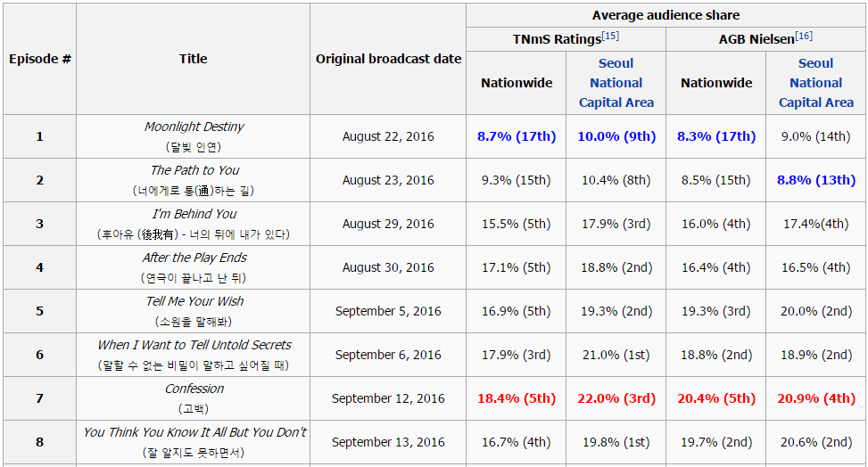Select the Original broadcast date header
The width and height of the screenshot is (868, 467).
(389, 59)
